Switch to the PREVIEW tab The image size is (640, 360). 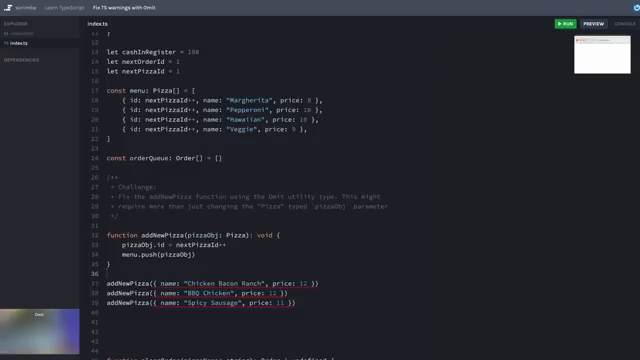click(593, 24)
